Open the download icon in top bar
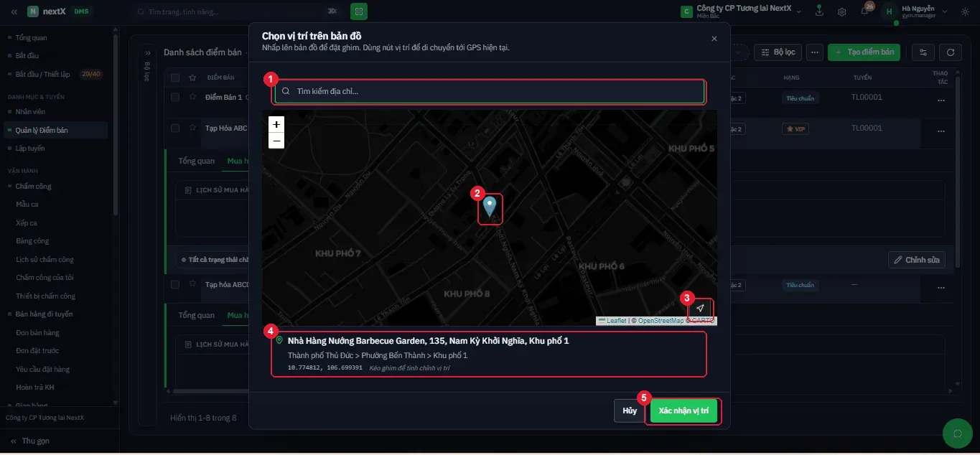The height and width of the screenshot is (455, 980). (819, 11)
